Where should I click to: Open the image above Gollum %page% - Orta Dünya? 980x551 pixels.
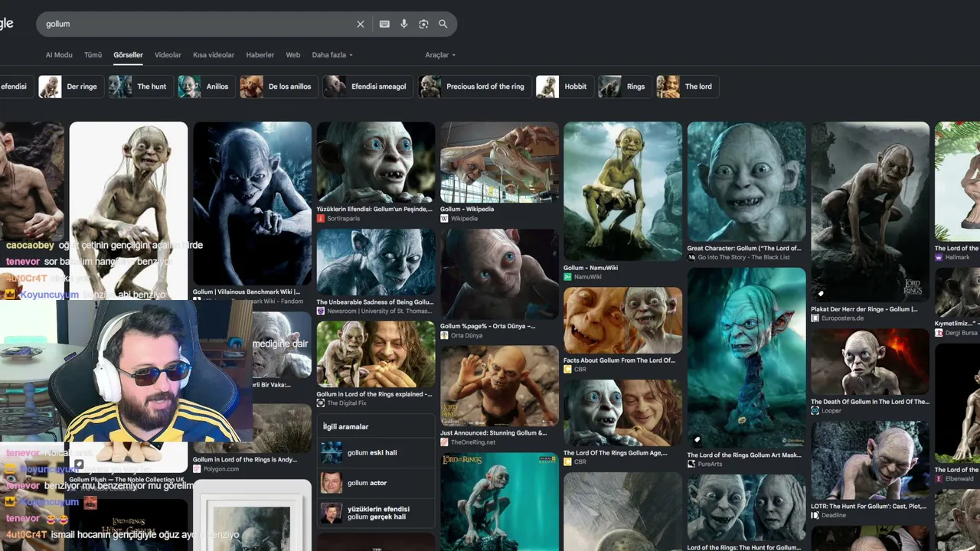click(499, 274)
